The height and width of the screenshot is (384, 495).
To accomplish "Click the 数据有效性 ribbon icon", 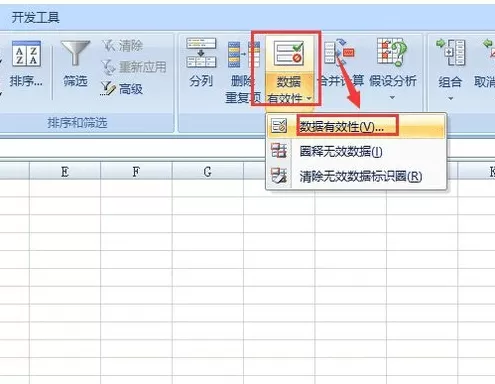I will [289, 53].
